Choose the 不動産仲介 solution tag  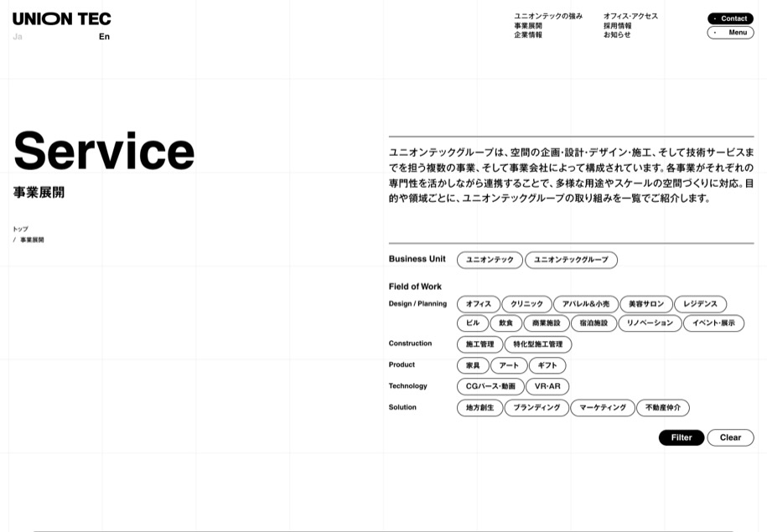(x=663, y=407)
